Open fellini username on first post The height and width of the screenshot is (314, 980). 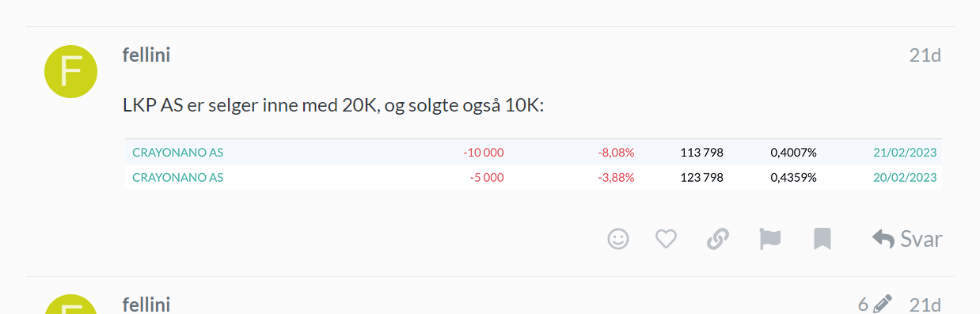tap(146, 55)
